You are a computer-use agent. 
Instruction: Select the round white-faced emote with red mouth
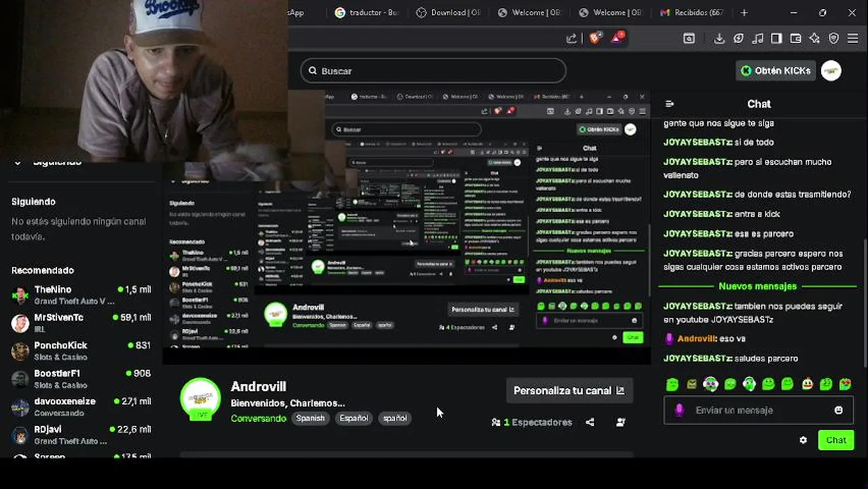click(x=807, y=384)
